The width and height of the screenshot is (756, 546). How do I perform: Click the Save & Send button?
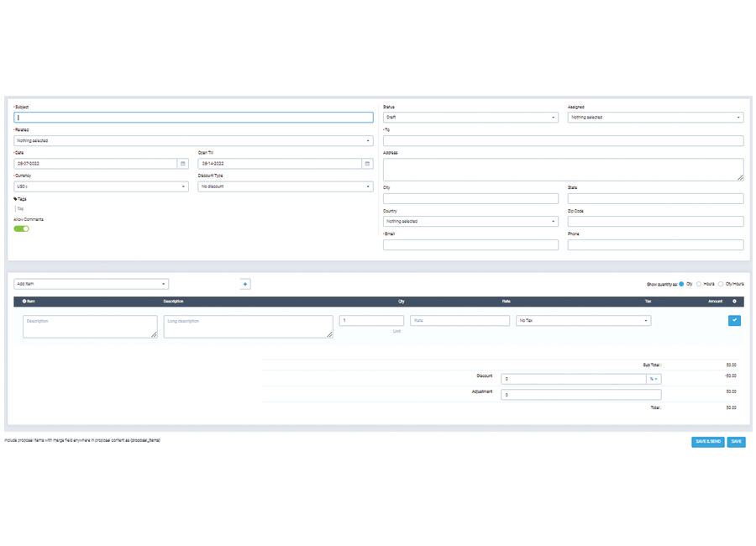707,441
